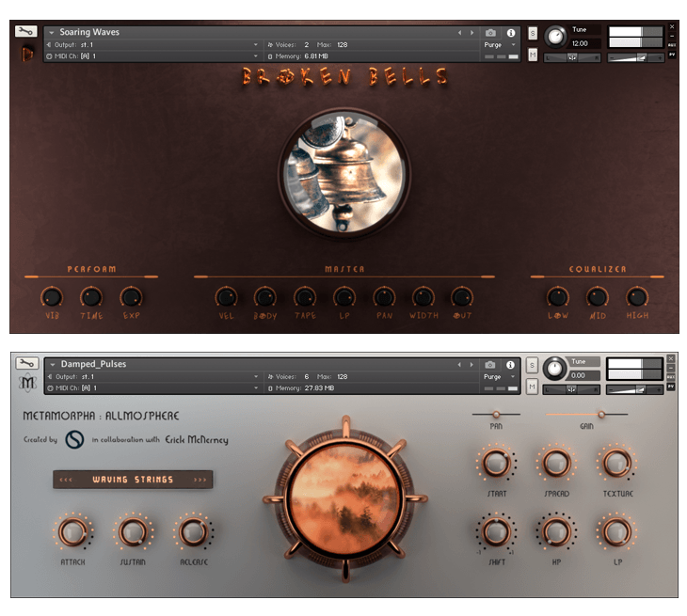Viewport: 687px width, 616px height.
Task: Click the PAN slider handle in Metamorpha
Action: pyautogui.click(x=496, y=414)
